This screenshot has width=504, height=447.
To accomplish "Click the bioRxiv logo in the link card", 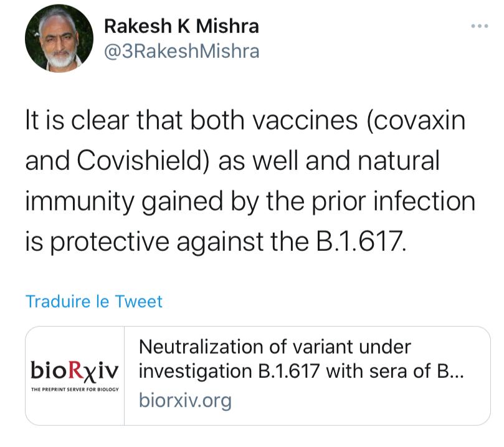I will pyautogui.click(x=75, y=369).
